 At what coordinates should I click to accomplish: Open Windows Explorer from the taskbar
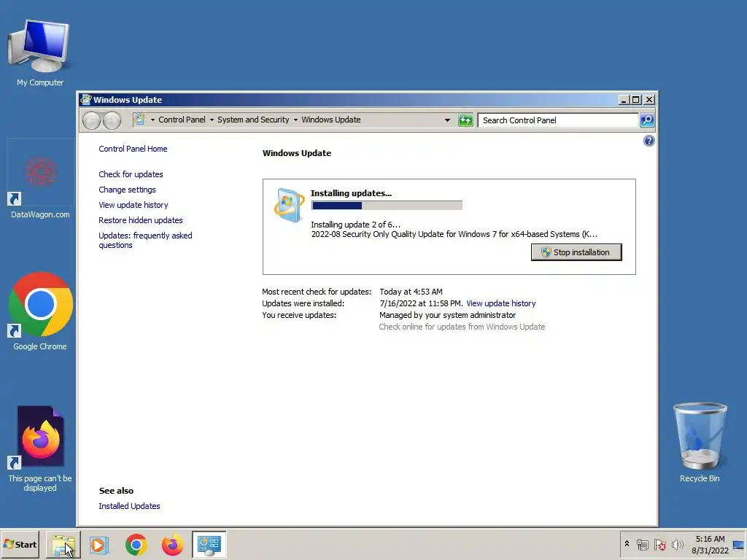pos(63,545)
